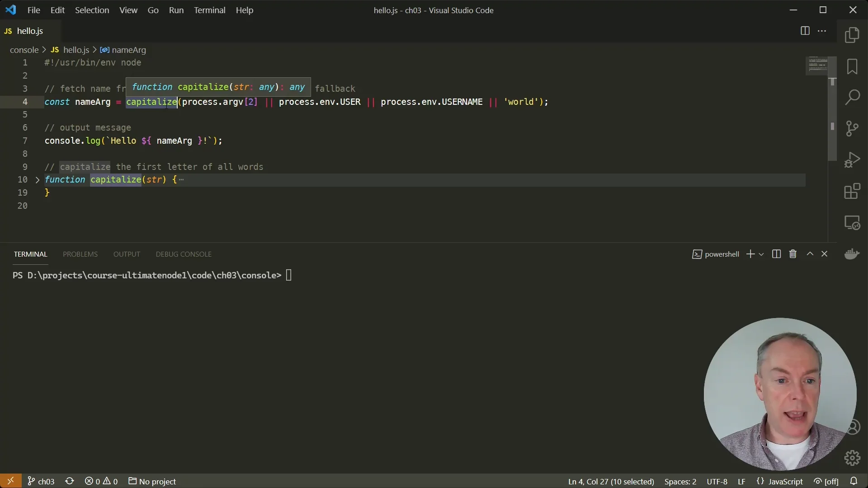Open the new terminal launch profile dropdown
This screenshot has height=488, width=868.
click(761, 254)
